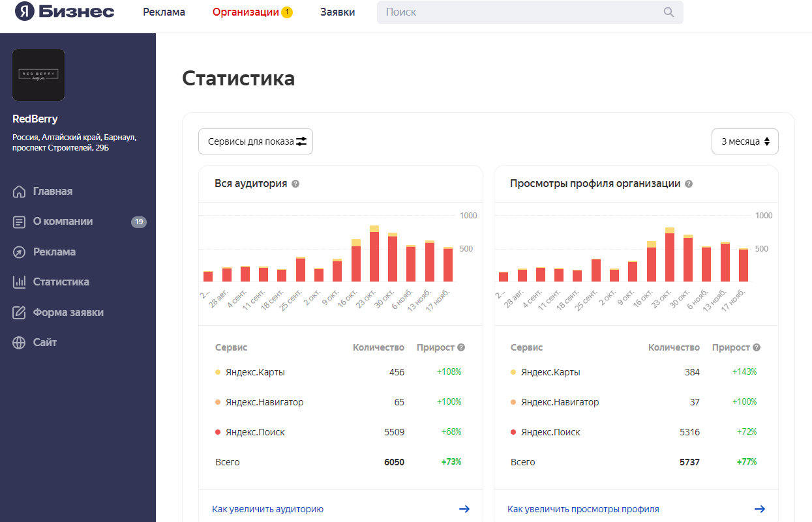The height and width of the screenshot is (522, 812).
Task: Click the Форма заявки edit icon
Action: (x=19, y=313)
